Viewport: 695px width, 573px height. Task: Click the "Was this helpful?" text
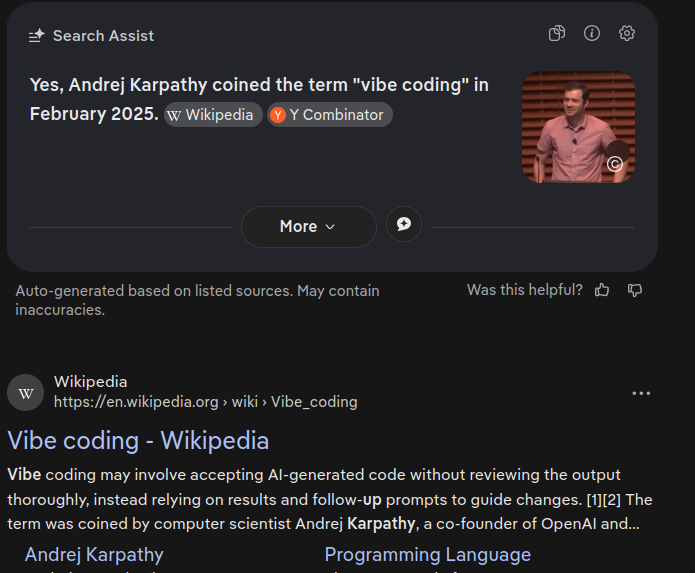(525, 290)
